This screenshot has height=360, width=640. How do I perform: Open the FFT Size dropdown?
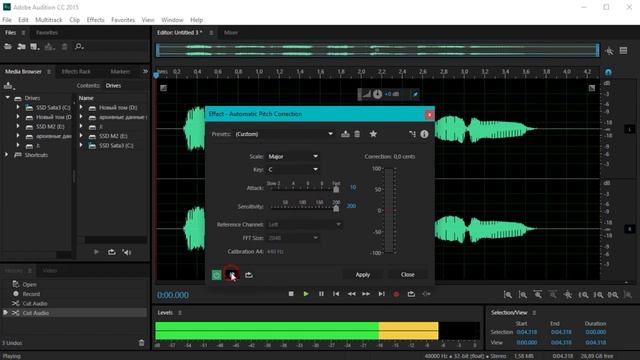(x=293, y=238)
